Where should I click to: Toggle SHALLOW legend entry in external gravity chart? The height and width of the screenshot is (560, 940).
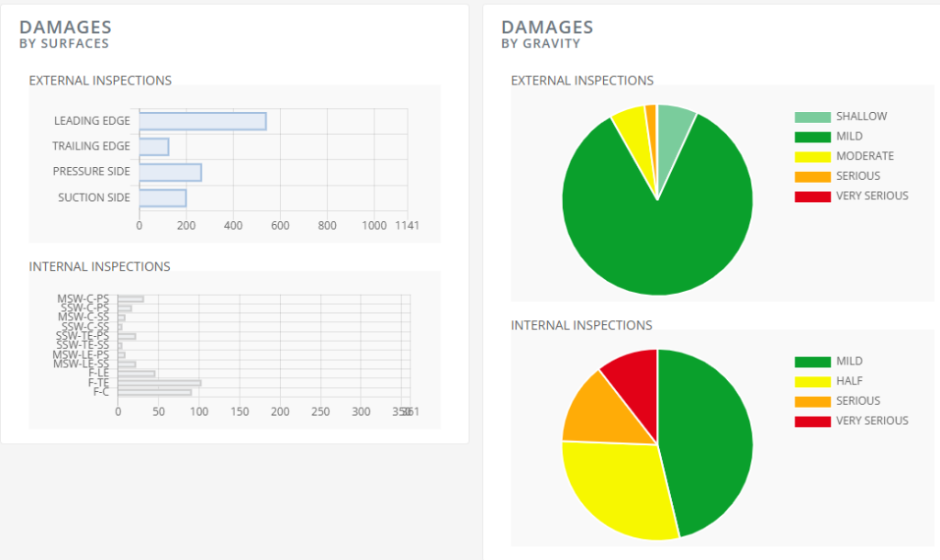[x=861, y=117]
